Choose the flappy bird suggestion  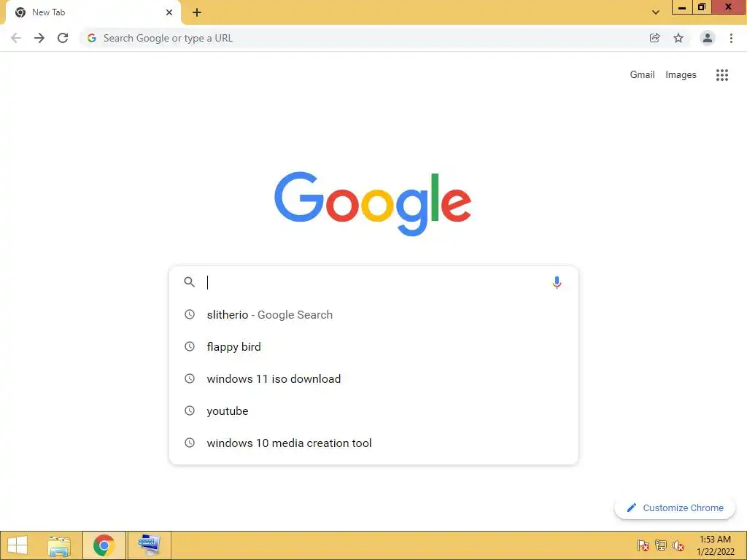(373, 346)
